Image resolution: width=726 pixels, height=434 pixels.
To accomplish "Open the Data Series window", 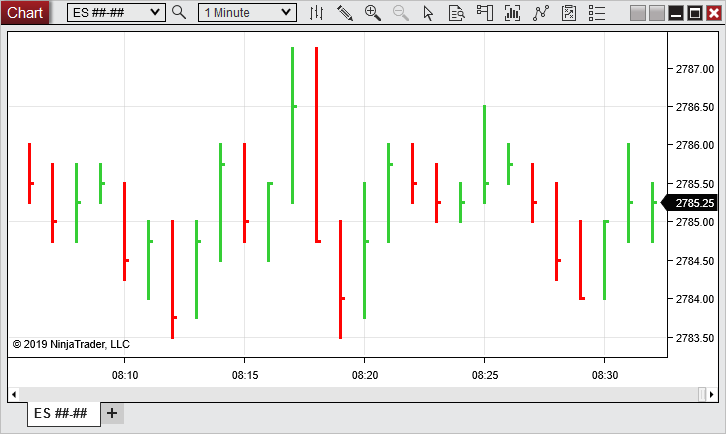I will point(513,13).
